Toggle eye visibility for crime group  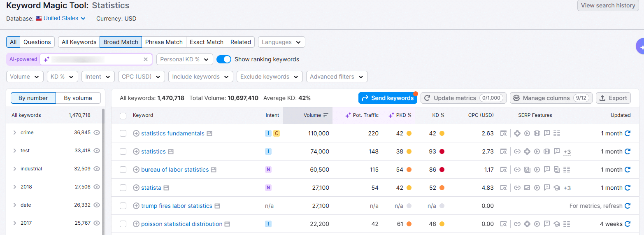97,133
